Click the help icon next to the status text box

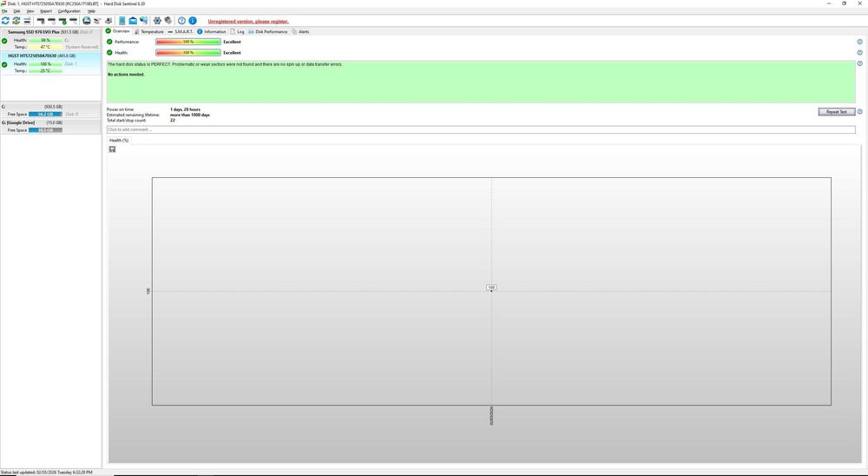point(859,63)
